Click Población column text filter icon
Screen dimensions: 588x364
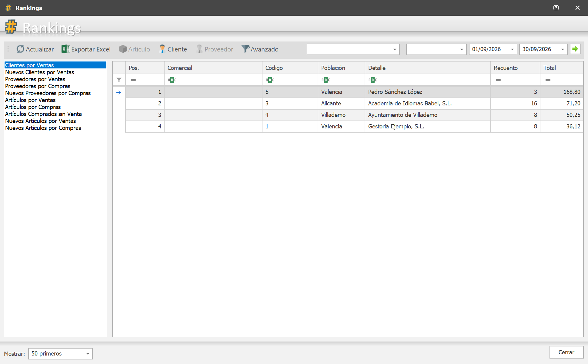pyautogui.click(x=326, y=80)
